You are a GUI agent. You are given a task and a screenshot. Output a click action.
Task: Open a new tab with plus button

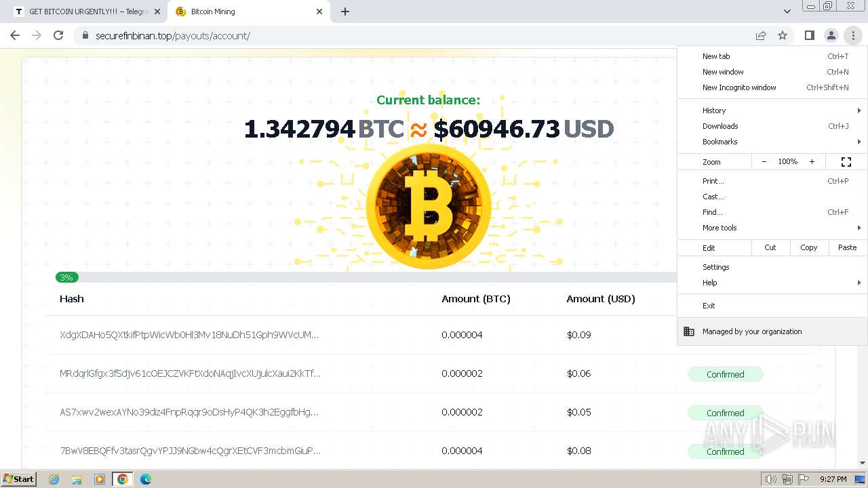(x=345, y=12)
